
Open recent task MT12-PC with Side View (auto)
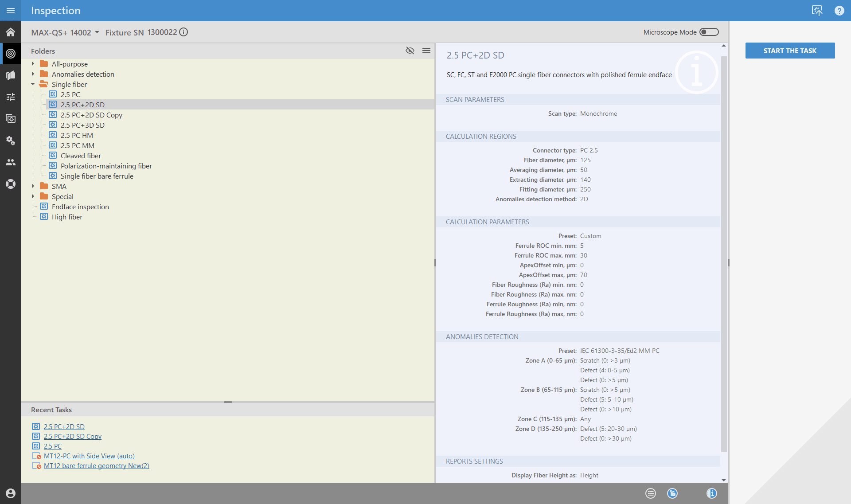(89, 456)
